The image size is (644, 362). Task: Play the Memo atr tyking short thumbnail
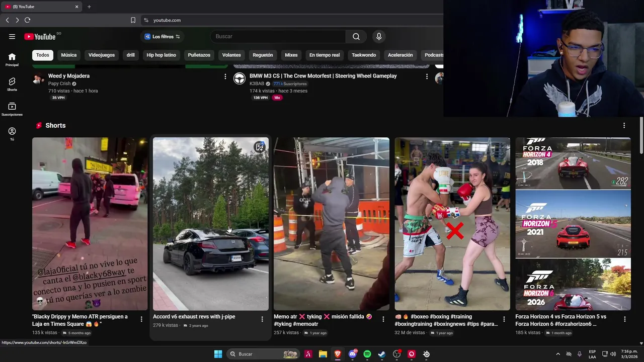pyautogui.click(x=332, y=224)
